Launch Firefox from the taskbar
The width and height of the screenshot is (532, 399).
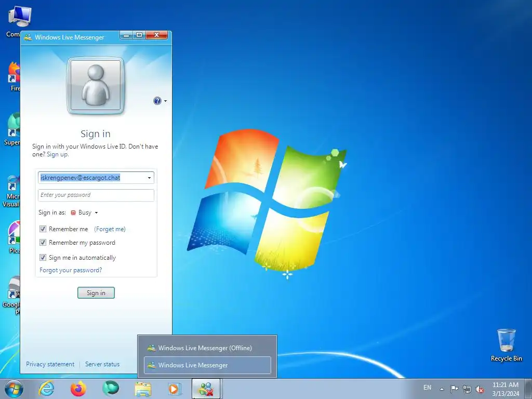pyautogui.click(x=78, y=389)
